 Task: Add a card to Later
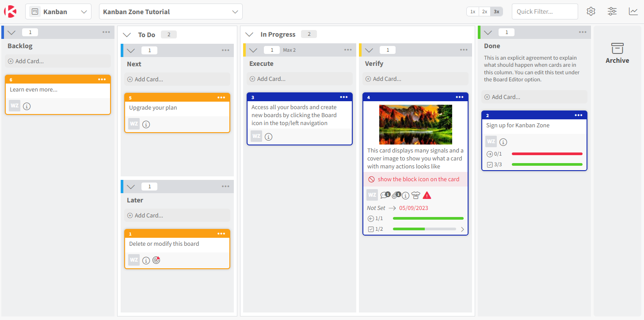point(177,215)
